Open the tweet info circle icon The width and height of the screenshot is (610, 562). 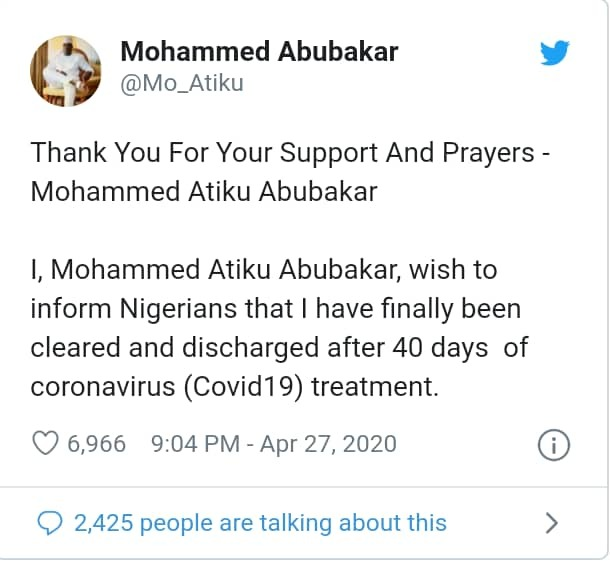553,444
